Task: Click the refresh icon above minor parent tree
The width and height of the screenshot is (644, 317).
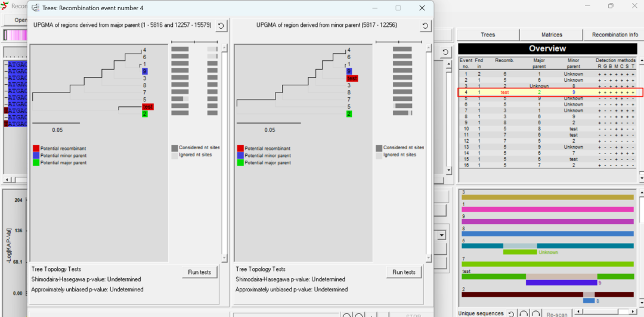Action: pos(425,26)
